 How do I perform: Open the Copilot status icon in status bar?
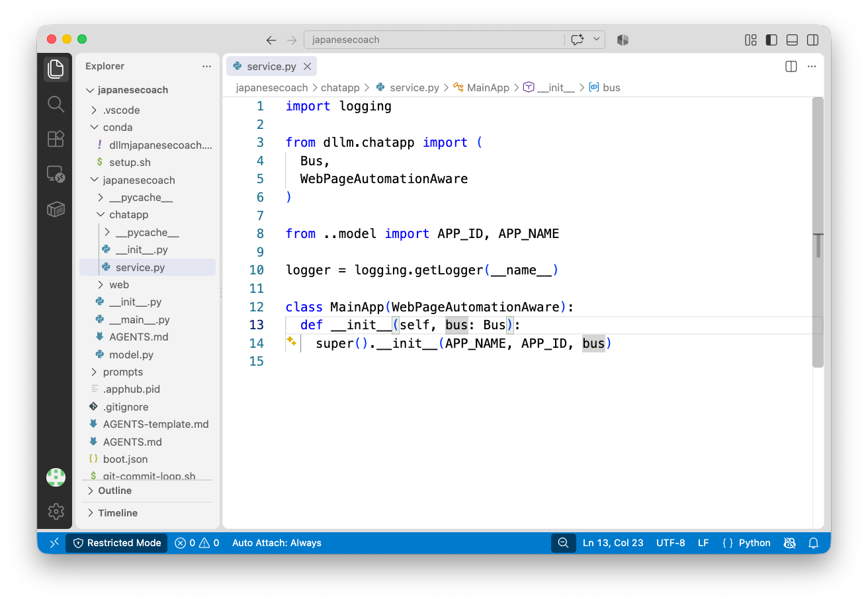click(789, 543)
